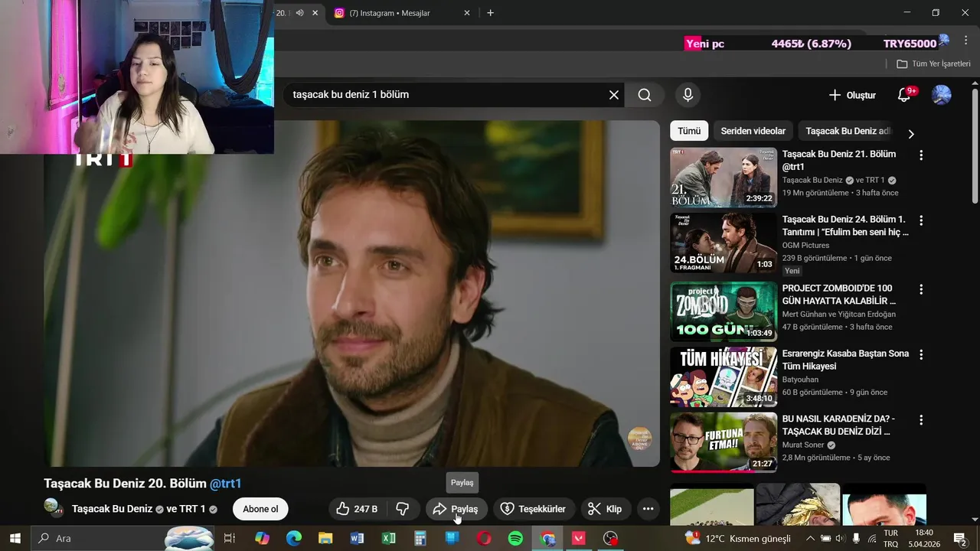The width and height of the screenshot is (980, 551).
Task: Click the channel avatar beside Taşacak Bu Deniz
Action: 53,507
